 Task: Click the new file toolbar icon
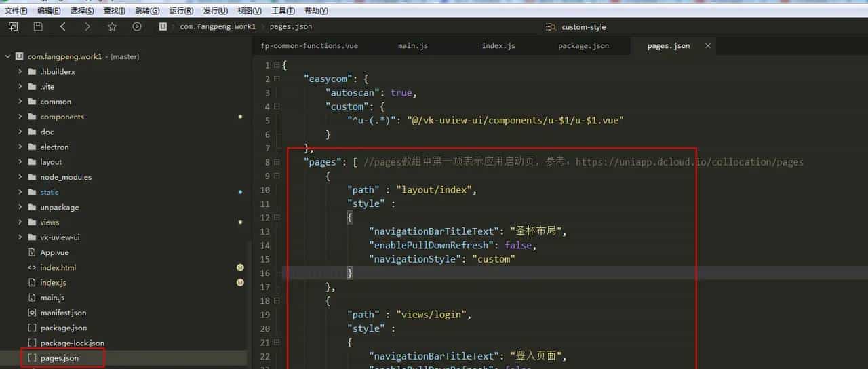coord(13,26)
